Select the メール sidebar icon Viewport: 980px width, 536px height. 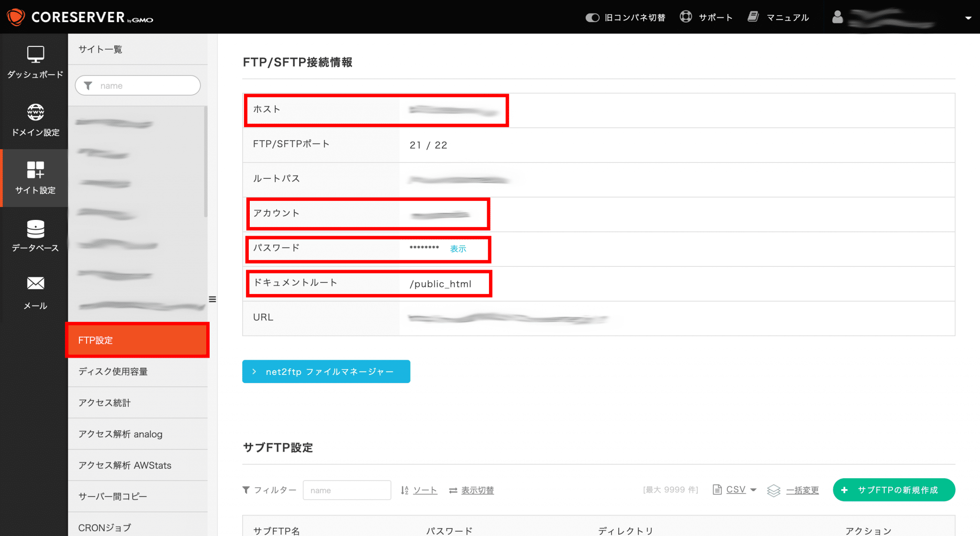point(34,283)
